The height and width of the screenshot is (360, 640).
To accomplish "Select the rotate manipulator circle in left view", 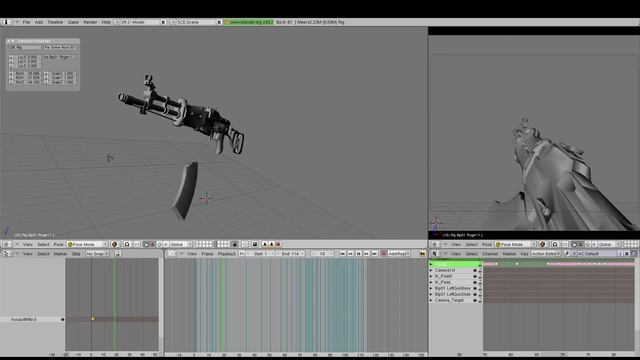I will point(159,244).
